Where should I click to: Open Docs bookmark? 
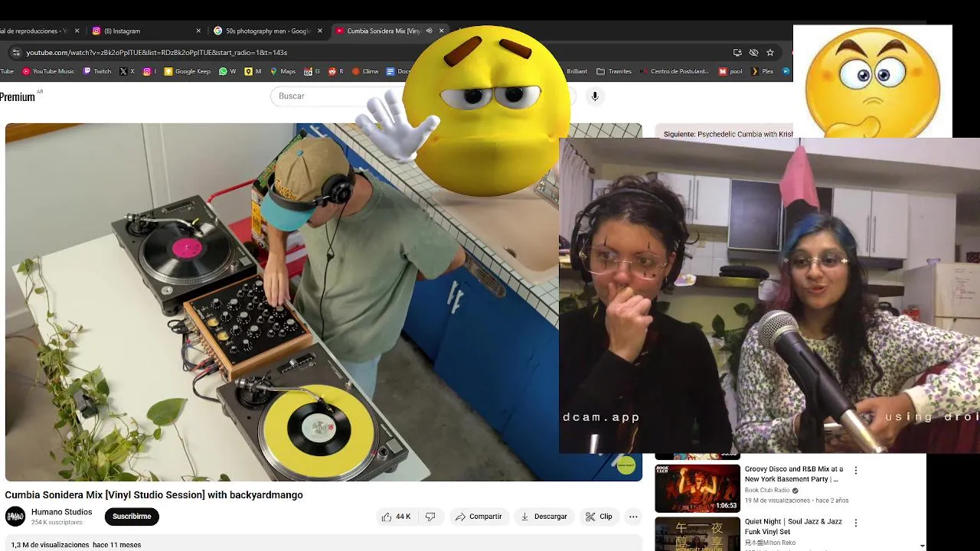[x=399, y=71]
